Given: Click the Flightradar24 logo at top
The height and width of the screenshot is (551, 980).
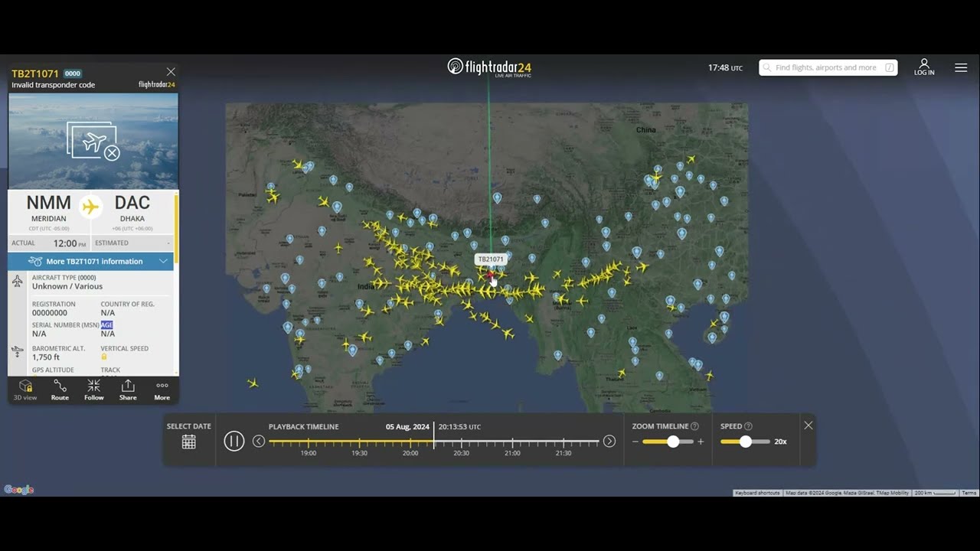Looking at the screenshot, I should point(489,67).
